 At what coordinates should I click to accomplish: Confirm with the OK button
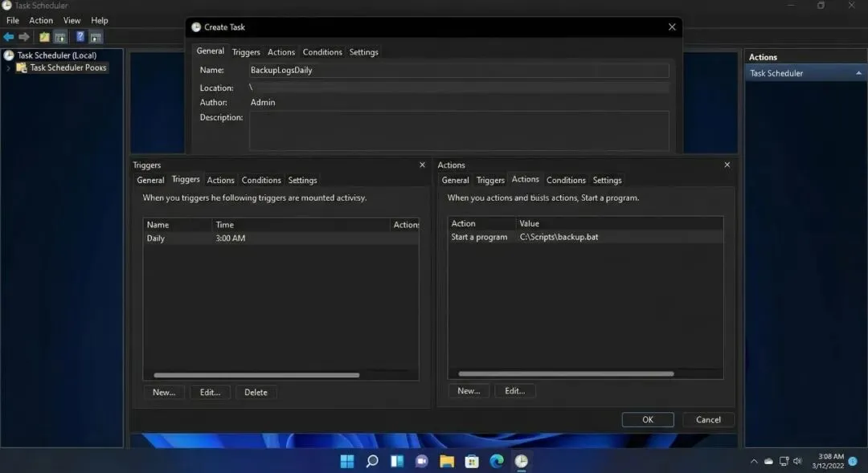648,420
